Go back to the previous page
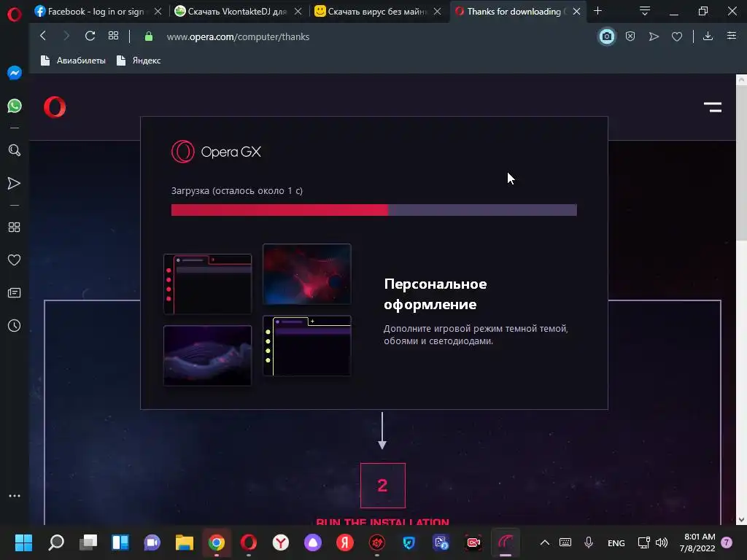The width and height of the screenshot is (747, 560). pyautogui.click(x=43, y=36)
